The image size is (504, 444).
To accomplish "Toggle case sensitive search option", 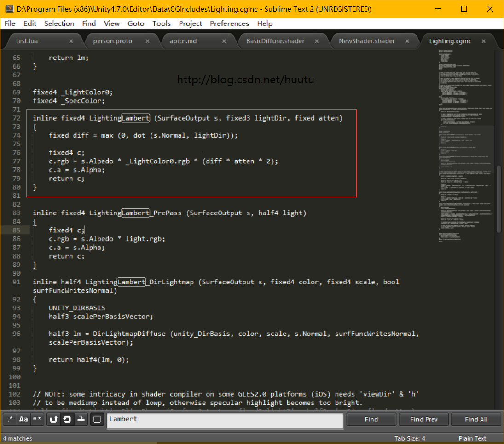I will click(x=23, y=419).
